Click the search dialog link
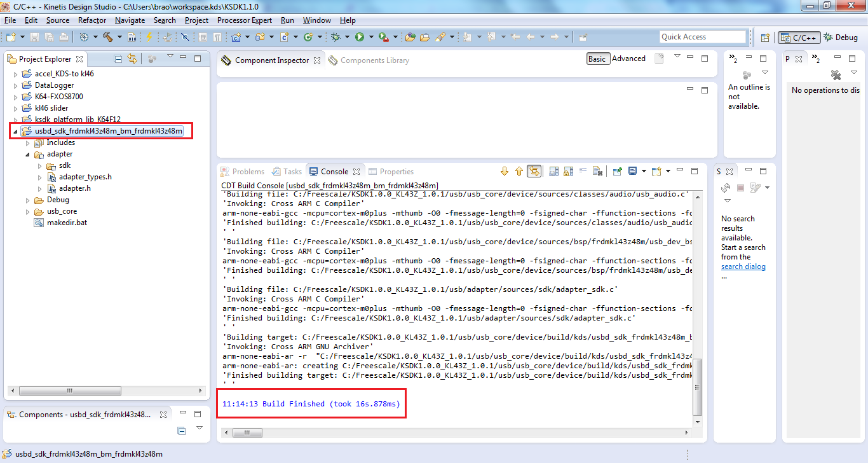 743,266
